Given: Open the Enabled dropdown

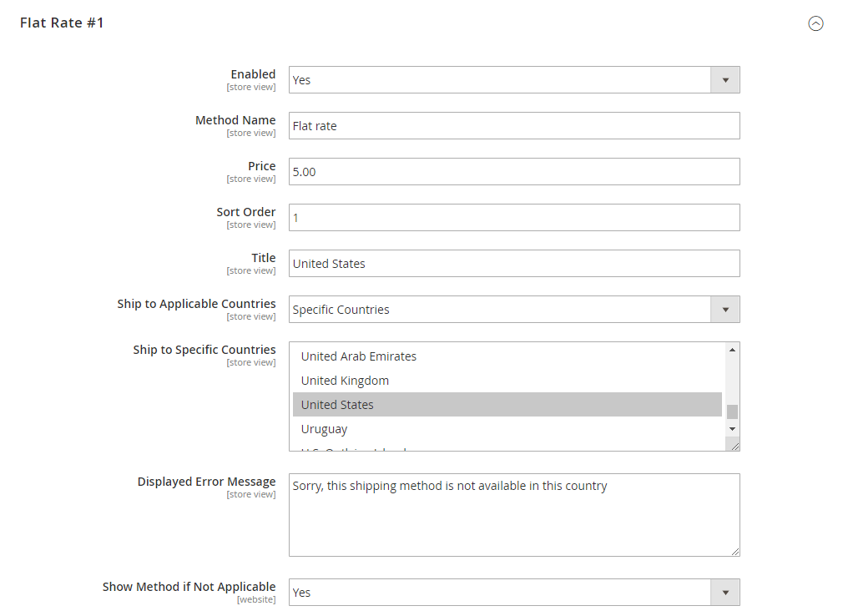Looking at the screenshot, I should click(x=513, y=80).
